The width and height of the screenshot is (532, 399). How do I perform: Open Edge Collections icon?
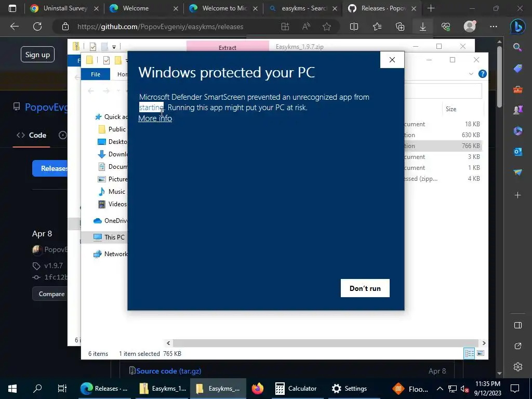[400, 26]
